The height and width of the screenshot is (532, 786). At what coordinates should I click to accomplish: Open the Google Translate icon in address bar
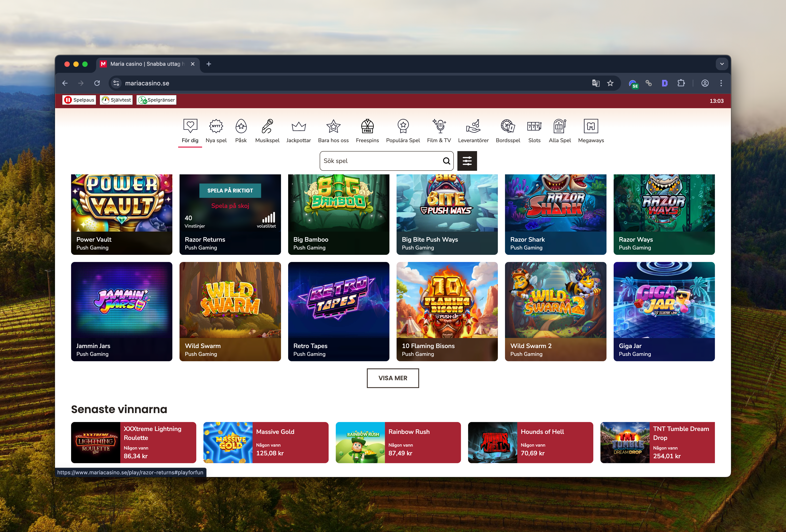[596, 83]
